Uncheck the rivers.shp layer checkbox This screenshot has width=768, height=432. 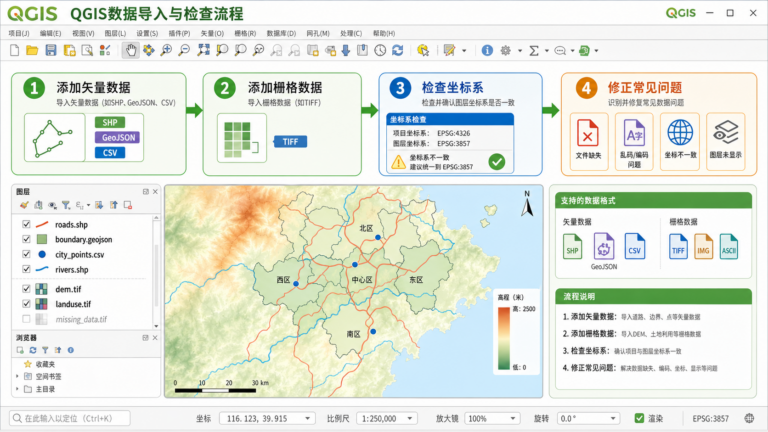tap(26, 269)
